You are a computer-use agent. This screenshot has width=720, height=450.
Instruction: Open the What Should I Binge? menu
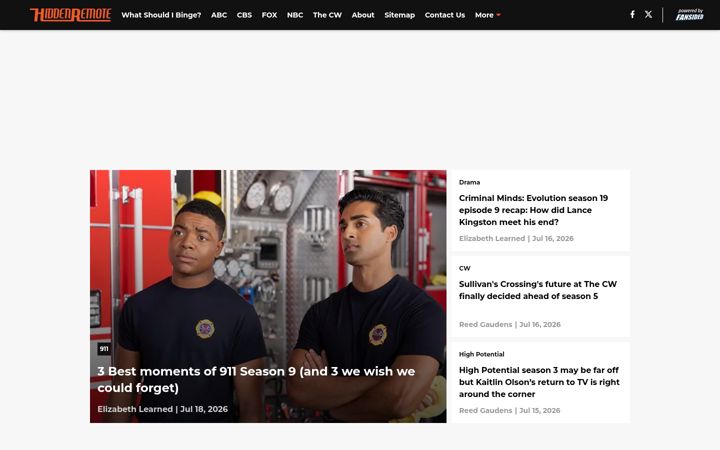point(161,15)
